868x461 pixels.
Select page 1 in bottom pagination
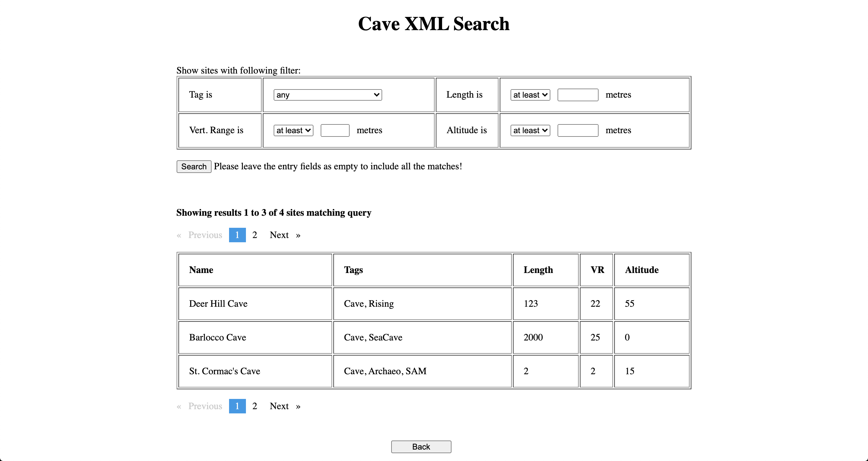coord(237,406)
